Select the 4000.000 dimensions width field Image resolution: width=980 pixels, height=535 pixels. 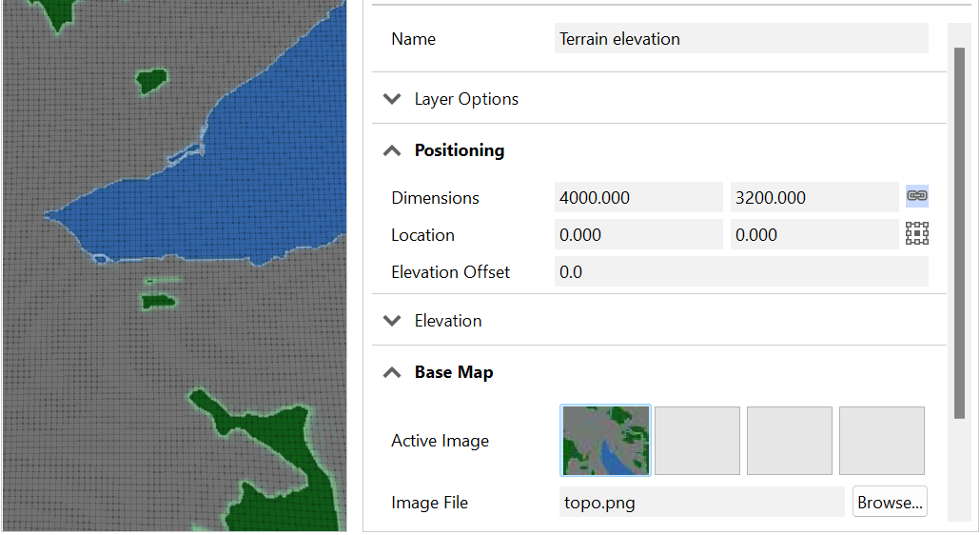pos(638,198)
